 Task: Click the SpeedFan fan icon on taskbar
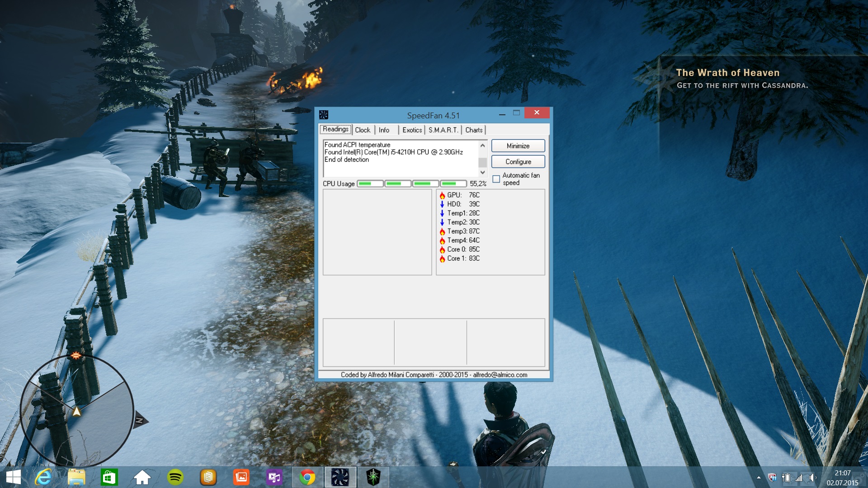click(x=340, y=477)
